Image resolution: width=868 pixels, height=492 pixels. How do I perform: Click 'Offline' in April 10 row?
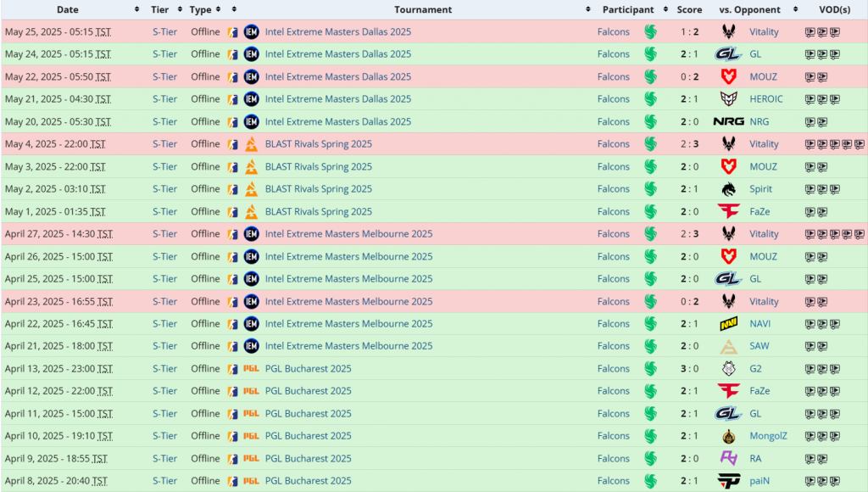[205, 436]
